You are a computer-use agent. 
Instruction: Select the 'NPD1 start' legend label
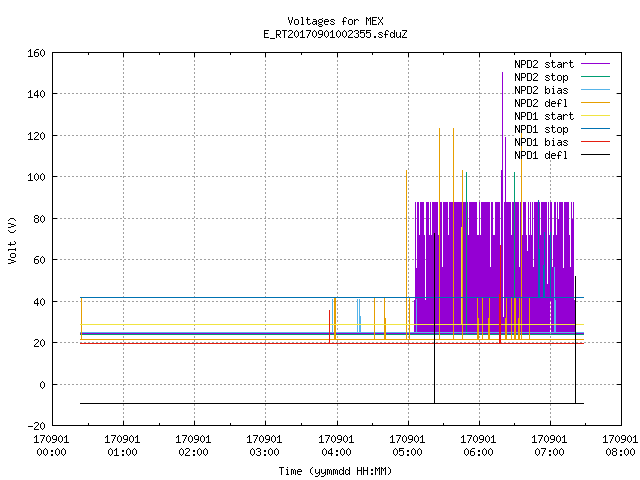click(x=544, y=116)
